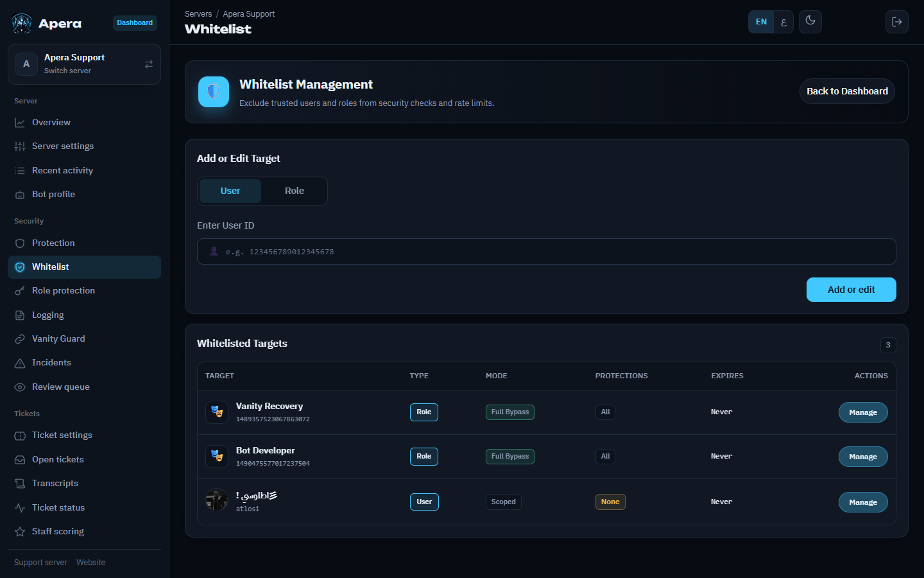The image size is (924, 578).
Task: Open Vanity Guard in the sidebar
Action: click(x=84, y=339)
